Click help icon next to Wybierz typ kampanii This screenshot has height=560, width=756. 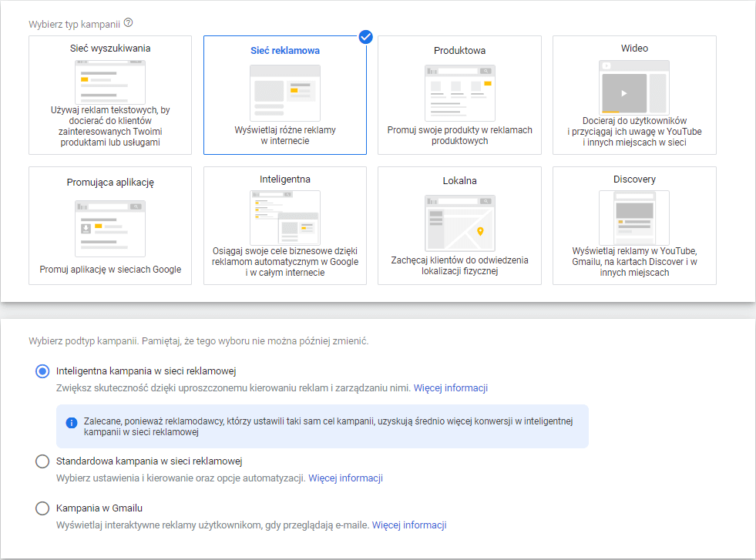(128, 23)
